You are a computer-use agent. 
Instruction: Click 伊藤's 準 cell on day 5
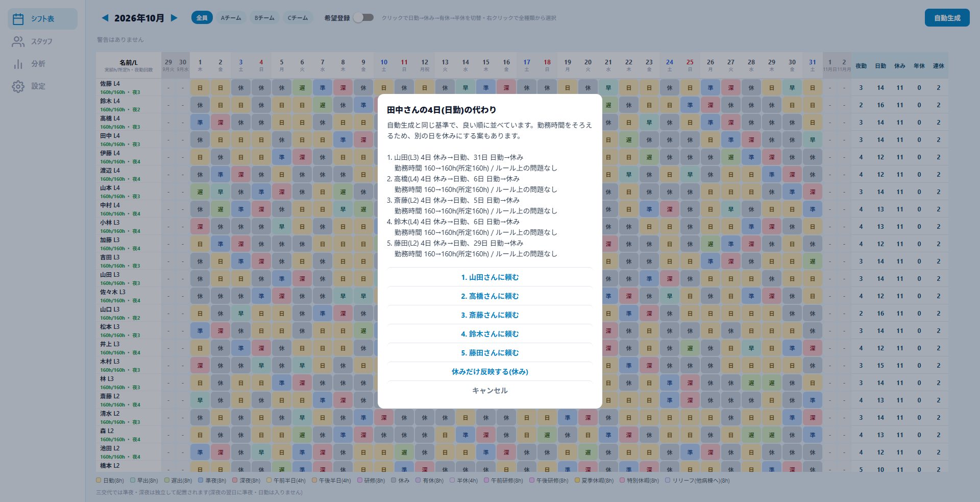(282, 157)
